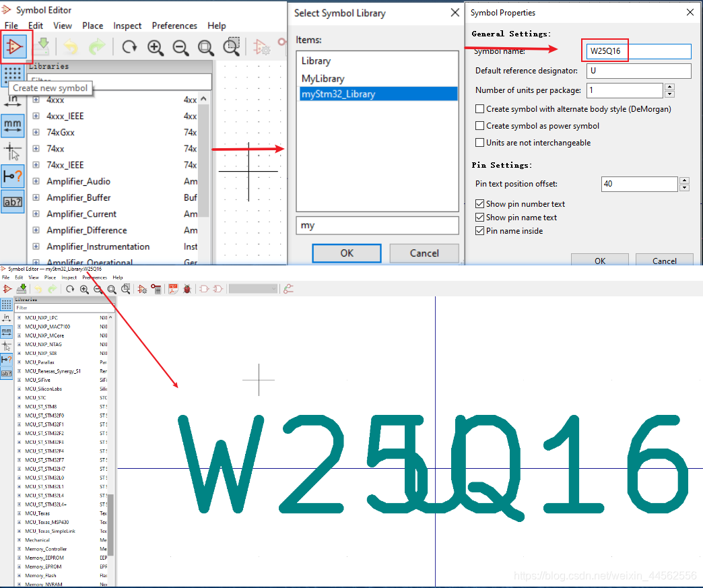
Task: Redo icon in the top Symbol Editor toolbar
Action: (x=97, y=46)
